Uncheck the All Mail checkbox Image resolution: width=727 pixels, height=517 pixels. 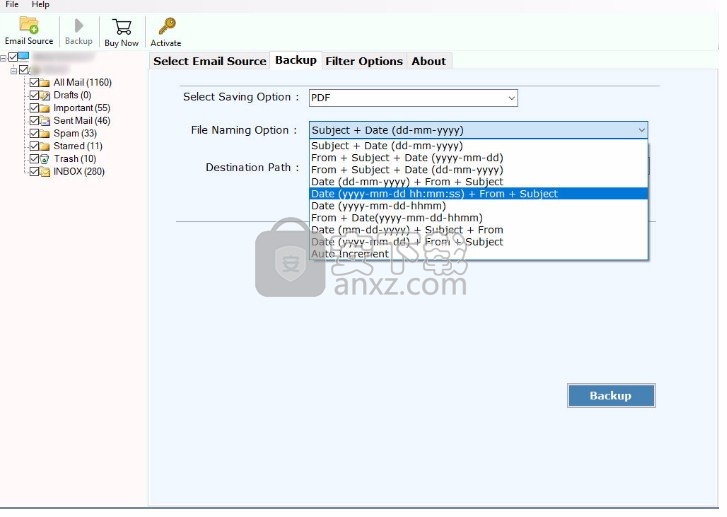pyautogui.click(x=34, y=83)
